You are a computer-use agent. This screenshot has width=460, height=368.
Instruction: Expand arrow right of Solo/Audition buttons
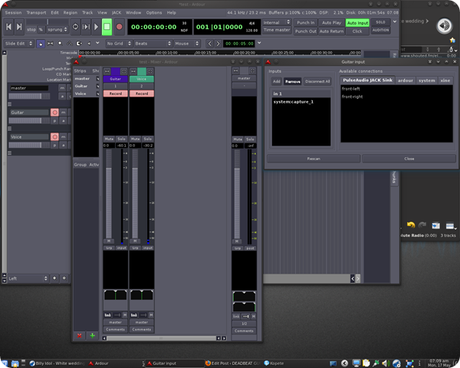point(395,22)
